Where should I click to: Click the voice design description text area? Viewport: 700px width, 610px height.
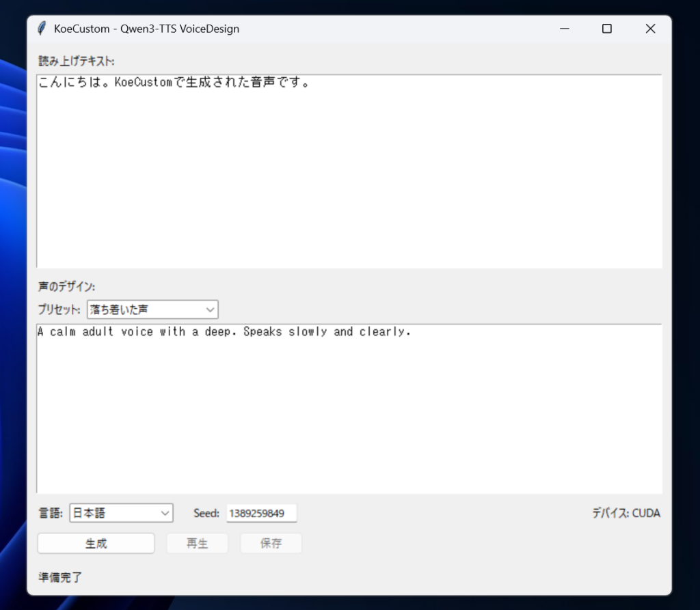[x=349, y=408]
